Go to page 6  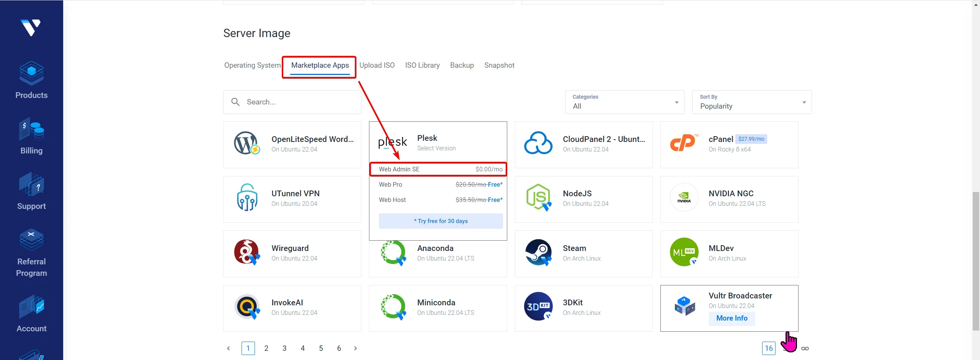[339, 348]
